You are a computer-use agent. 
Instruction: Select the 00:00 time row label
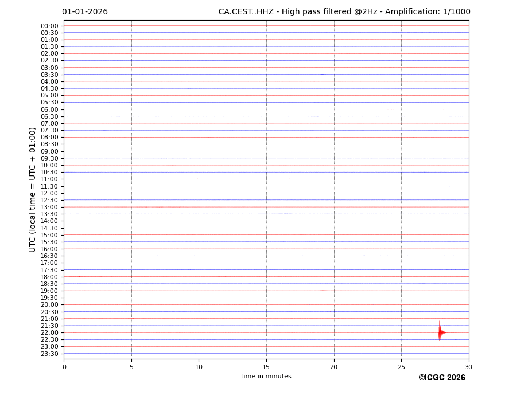49,26
